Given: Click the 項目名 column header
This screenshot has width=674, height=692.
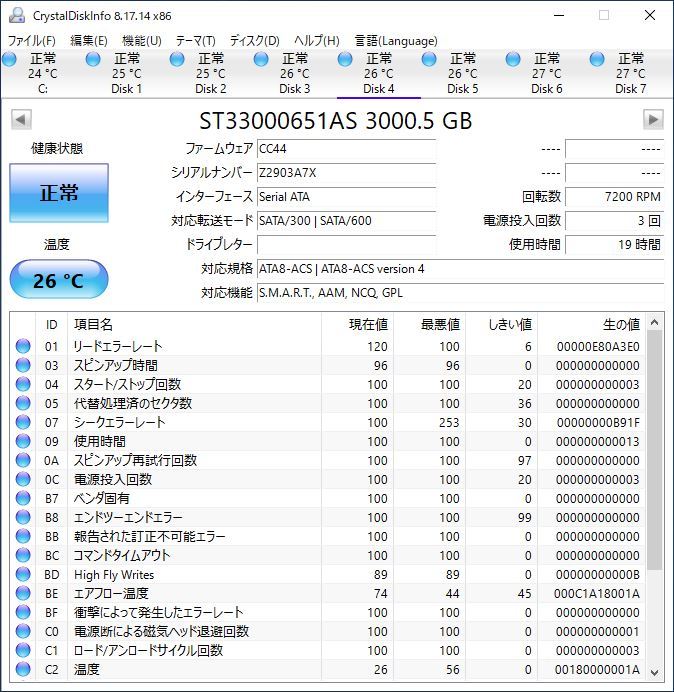Looking at the screenshot, I should [x=194, y=324].
